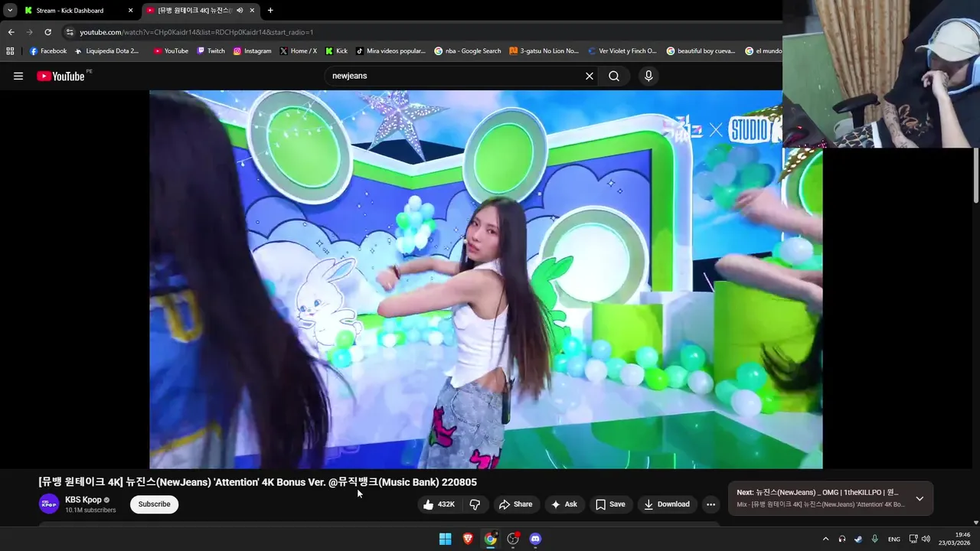
Task: Open the 3-gatsu No Lion bookmark
Action: click(x=544, y=51)
